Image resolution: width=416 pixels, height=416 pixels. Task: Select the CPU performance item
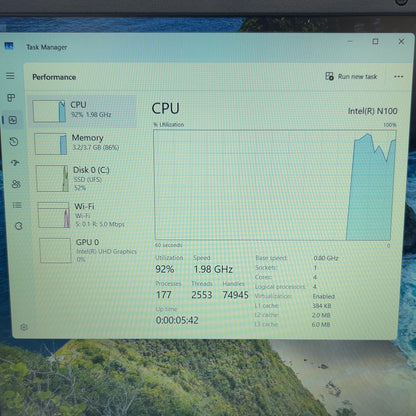[x=83, y=112]
